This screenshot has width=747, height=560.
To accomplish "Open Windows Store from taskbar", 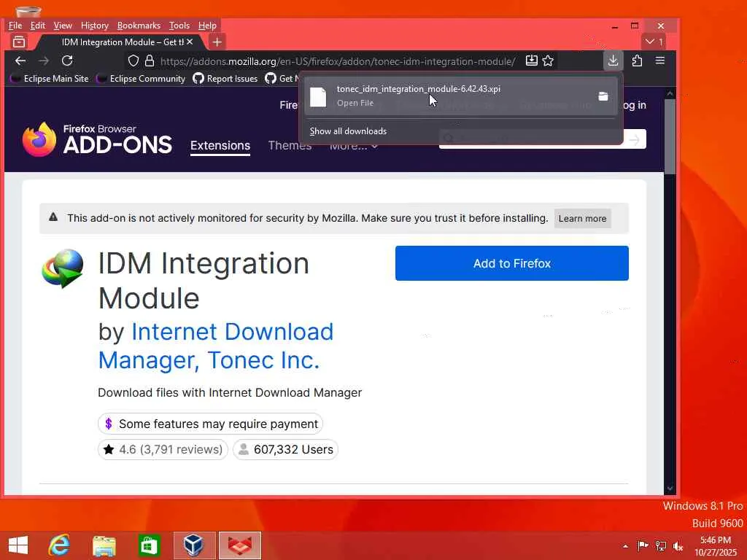I will click(x=149, y=545).
